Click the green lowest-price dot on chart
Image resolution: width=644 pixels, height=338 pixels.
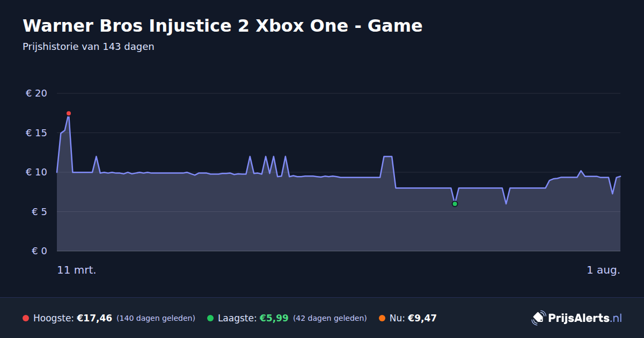455,204
